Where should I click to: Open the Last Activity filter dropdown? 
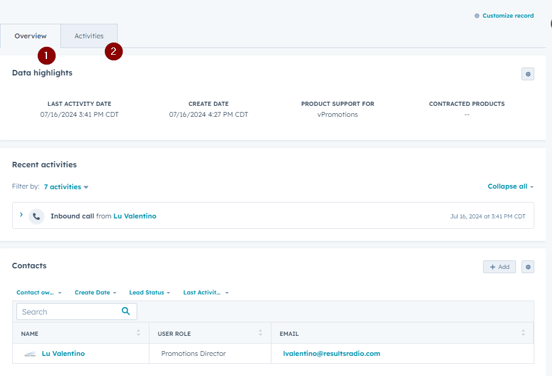click(x=206, y=293)
